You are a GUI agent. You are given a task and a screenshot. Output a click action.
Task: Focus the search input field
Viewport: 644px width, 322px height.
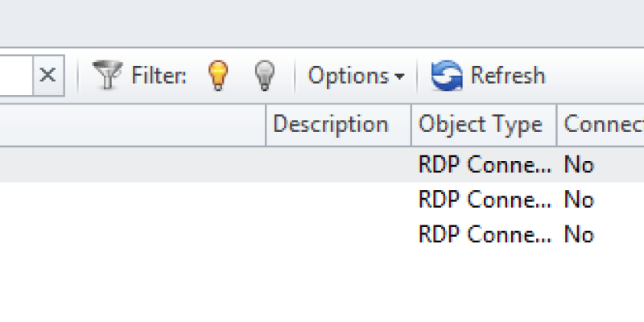(x=16, y=75)
